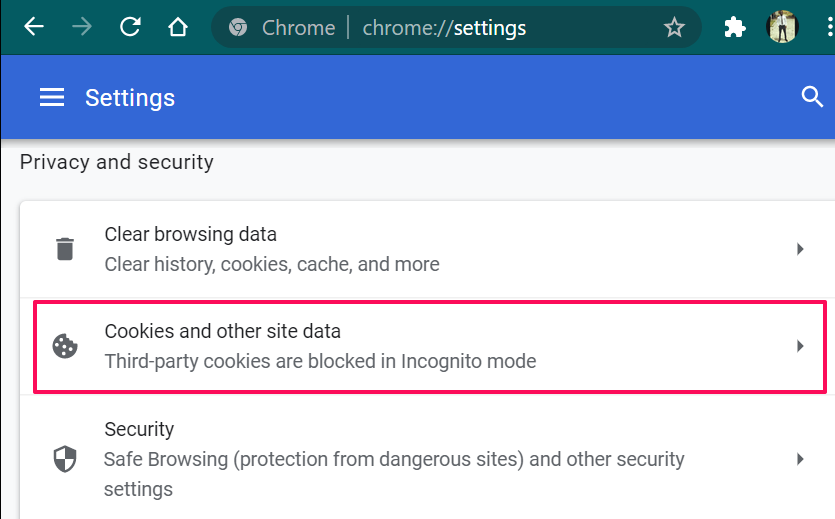Screen dimensions: 835x519
Task: Expand Clear browsing data arrow
Action: [800, 249]
